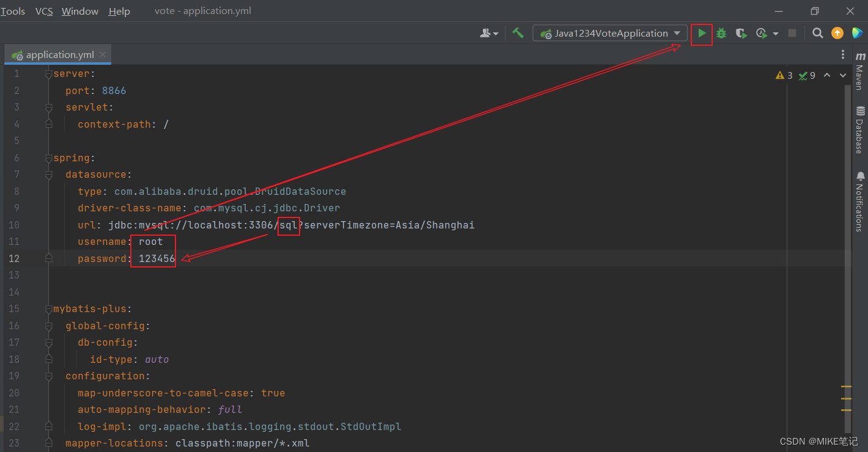Click the map-underscore-to-camel-case value true

[x=273, y=393]
